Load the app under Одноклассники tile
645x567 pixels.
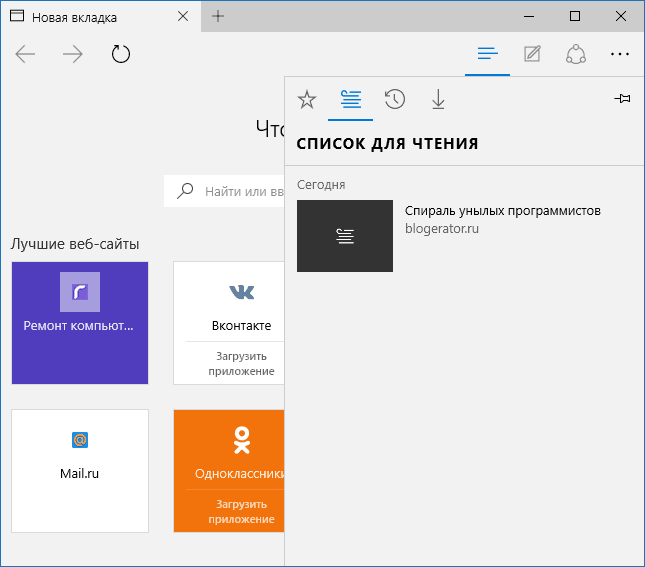click(241, 512)
